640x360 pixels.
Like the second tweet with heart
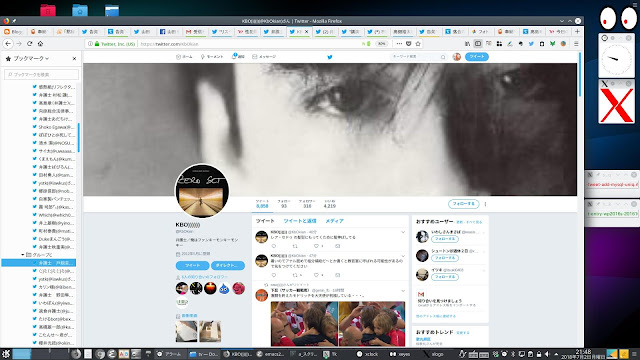(316, 275)
